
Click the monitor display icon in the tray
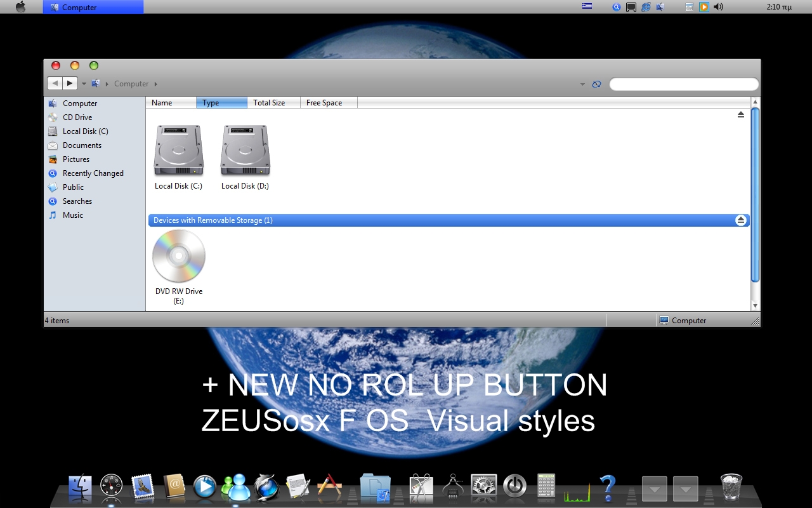pos(631,8)
